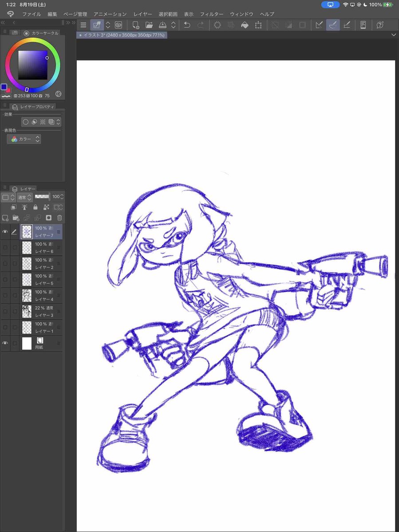Open Clip Studio spiral launcher icon
Screen dimensions: 399x532
click(119, 25)
